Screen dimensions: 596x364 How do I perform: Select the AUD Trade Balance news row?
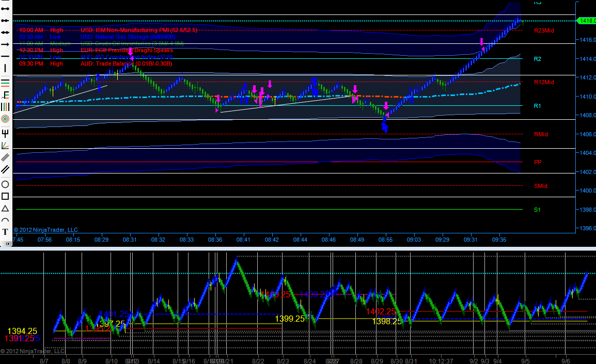click(x=96, y=64)
